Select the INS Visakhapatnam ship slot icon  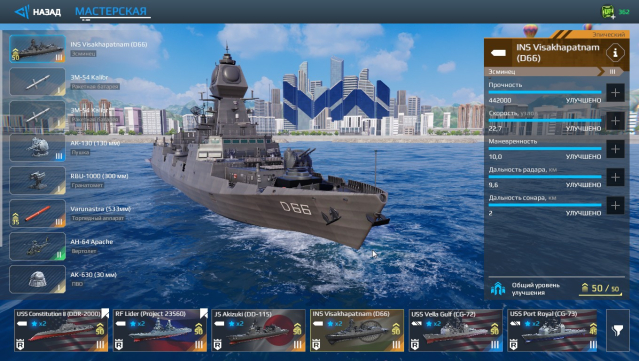(37, 48)
